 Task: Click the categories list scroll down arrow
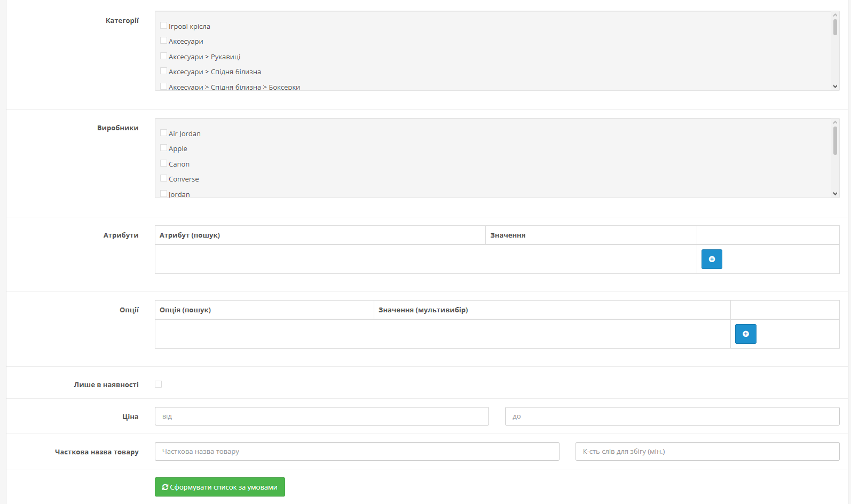[x=836, y=86]
